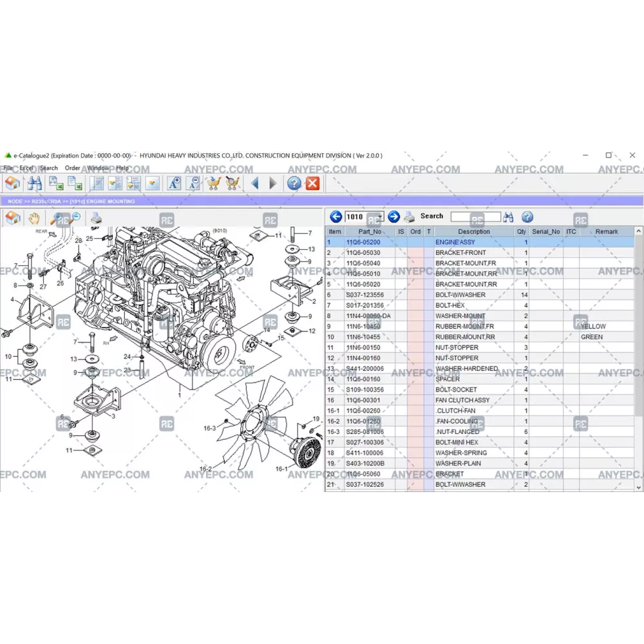Click the enlarge font A+ icon

coord(174,184)
